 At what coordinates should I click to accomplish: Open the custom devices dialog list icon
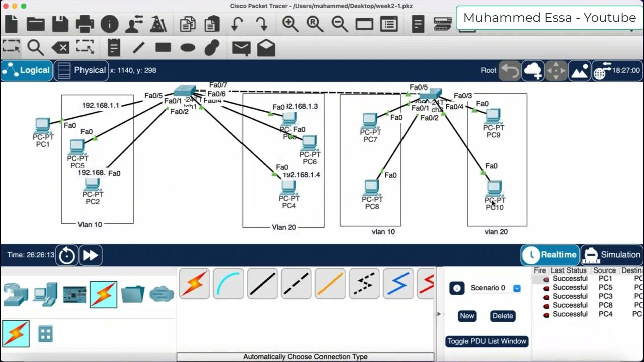click(389, 24)
